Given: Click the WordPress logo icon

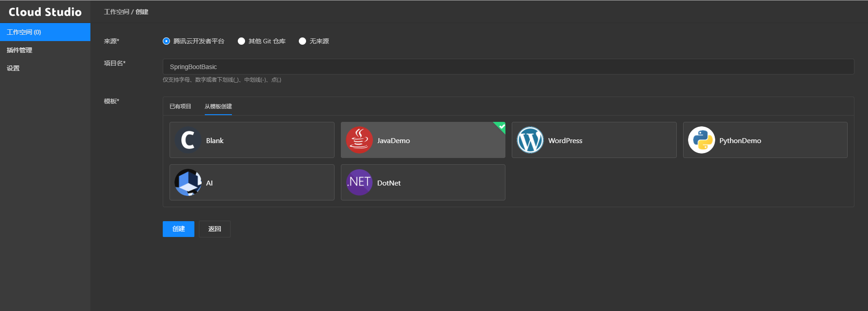Looking at the screenshot, I should pos(530,140).
